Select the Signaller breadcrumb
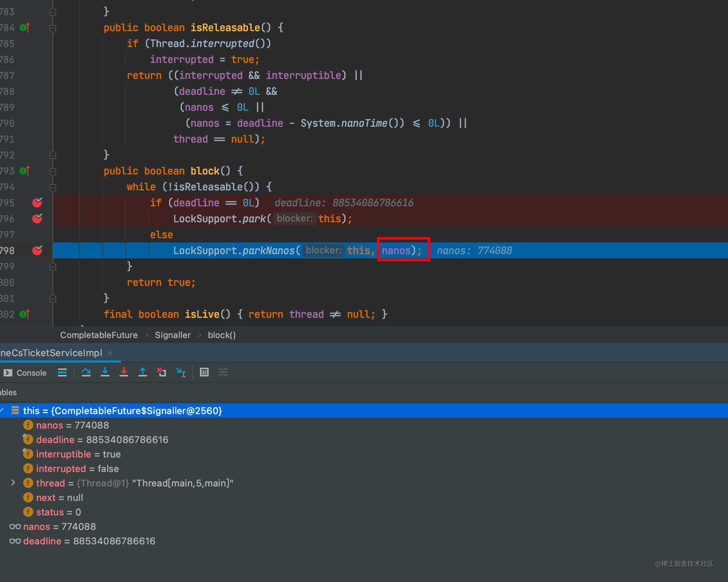728x582 pixels. point(173,335)
